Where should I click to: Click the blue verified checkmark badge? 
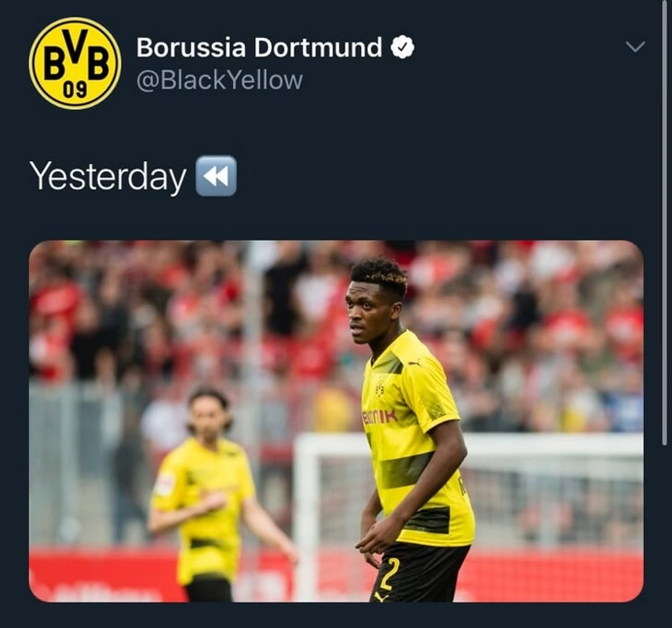(402, 47)
